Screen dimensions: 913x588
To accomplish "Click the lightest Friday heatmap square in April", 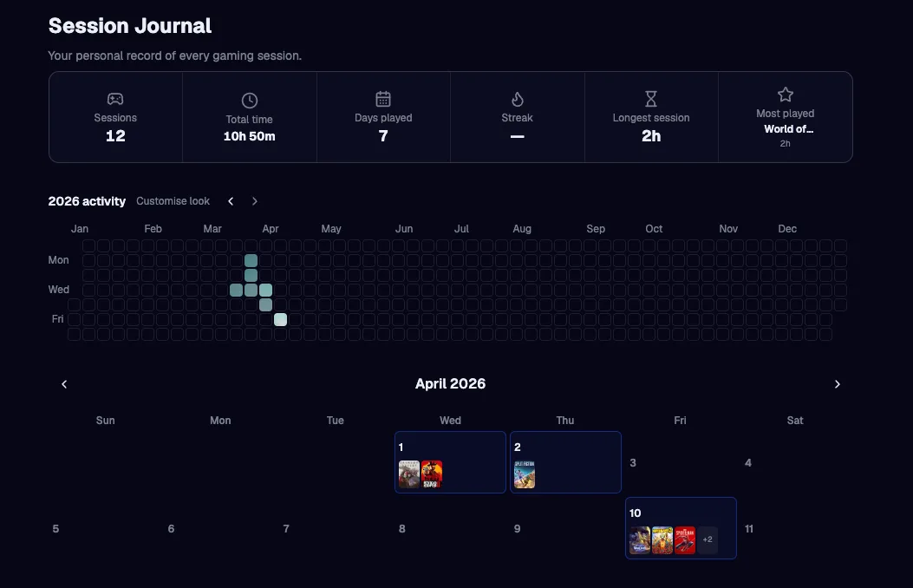I will click(x=280, y=319).
